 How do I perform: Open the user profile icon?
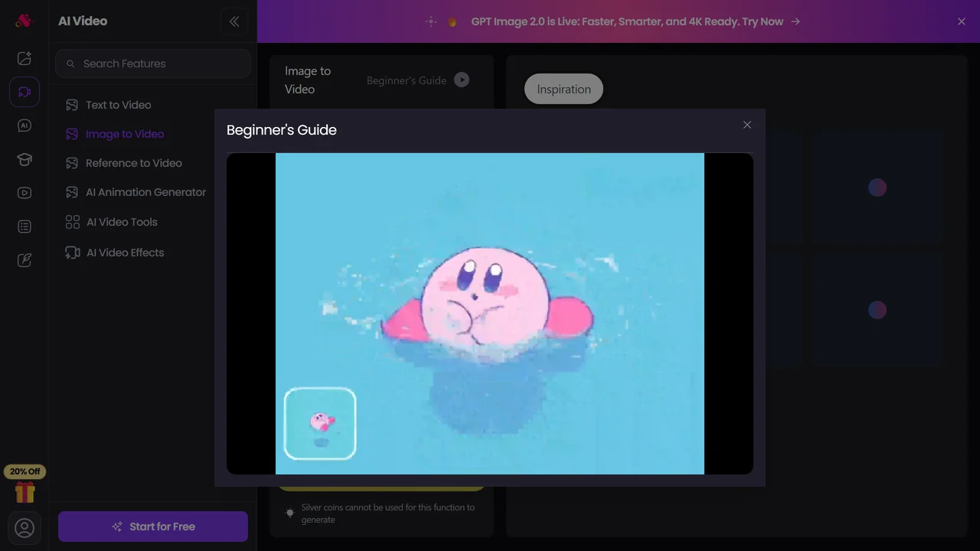(24, 528)
